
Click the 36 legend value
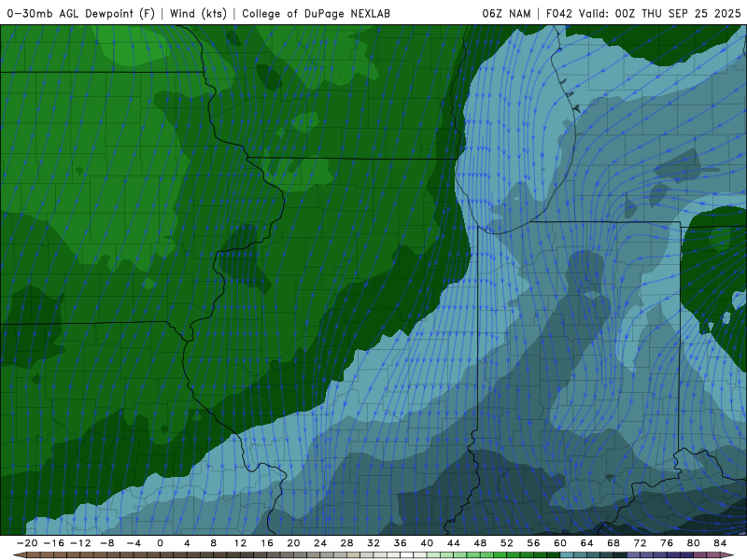point(401,543)
